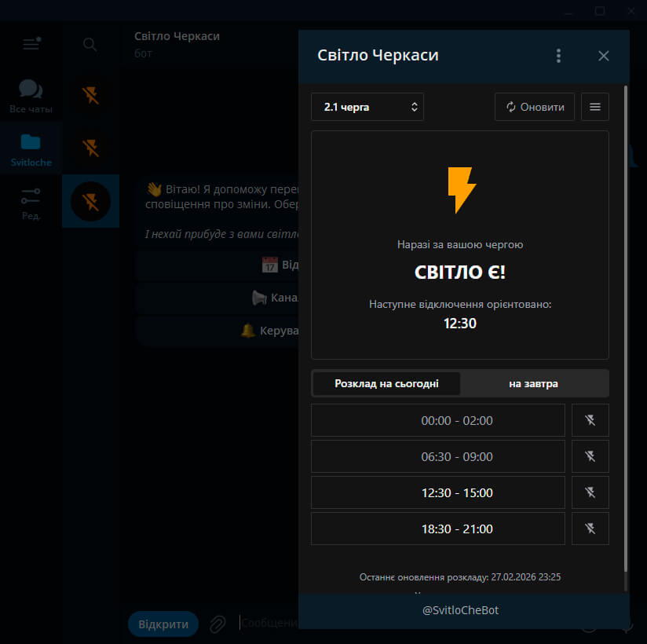
Task: Open the hamburger menu in Telegram sidebar
Action: coord(31,45)
